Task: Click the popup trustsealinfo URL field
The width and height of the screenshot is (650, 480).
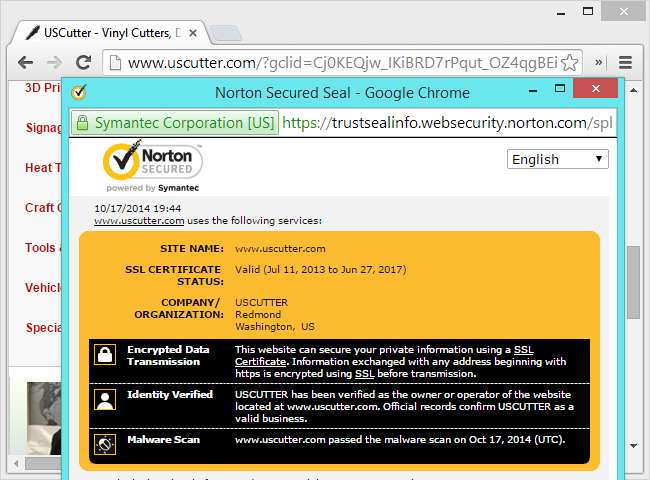Action: (445, 123)
